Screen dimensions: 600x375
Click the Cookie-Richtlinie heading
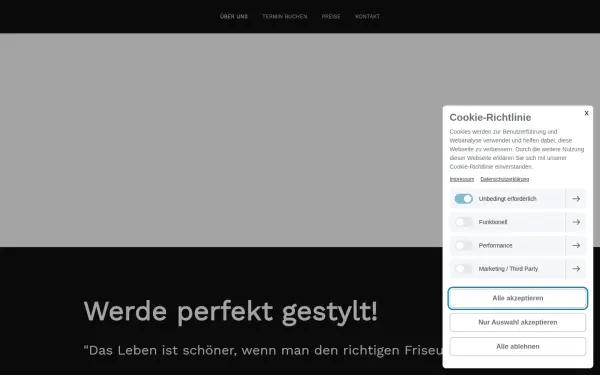490,117
